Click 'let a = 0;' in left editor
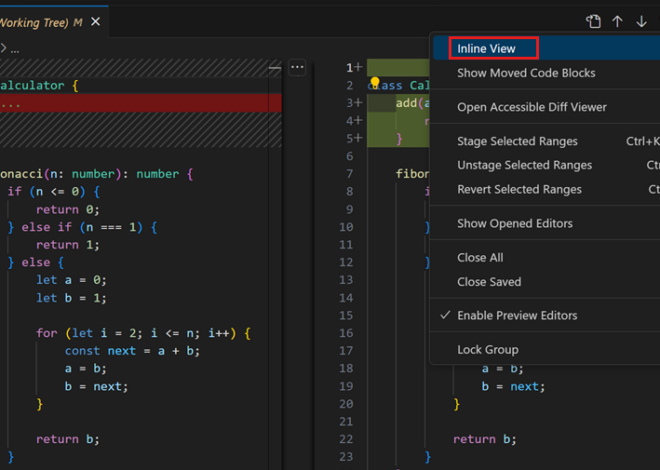 pos(71,280)
